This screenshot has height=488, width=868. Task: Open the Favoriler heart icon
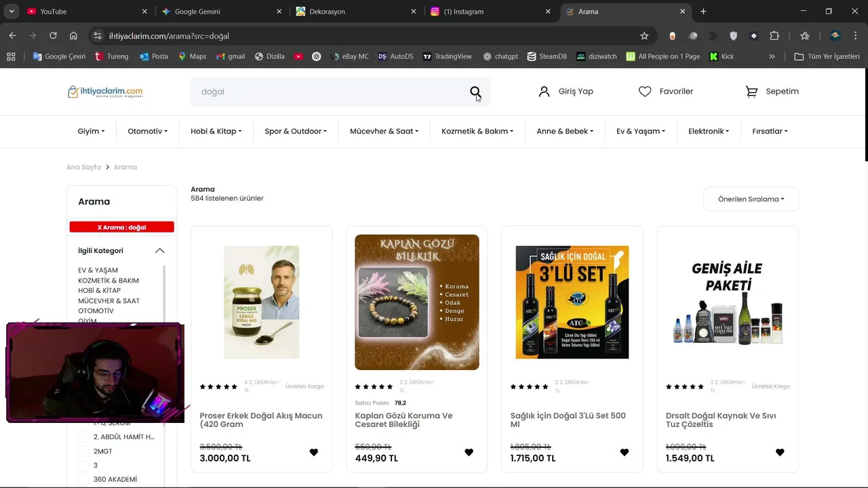pos(645,91)
